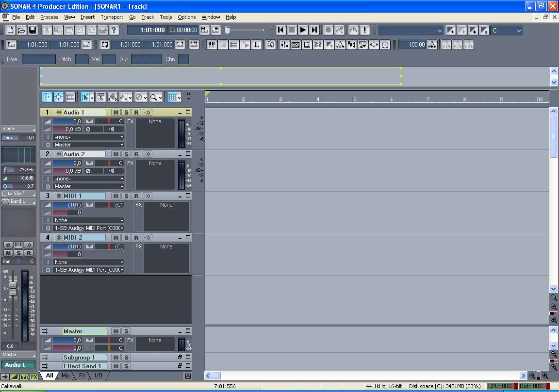Viewport: 559px width, 392px height.
Task: Click the tempo field showing 100.00
Action: pos(412,45)
